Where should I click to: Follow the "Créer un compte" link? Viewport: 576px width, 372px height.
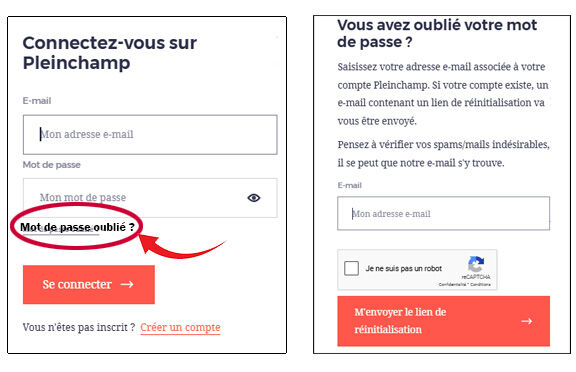180,327
